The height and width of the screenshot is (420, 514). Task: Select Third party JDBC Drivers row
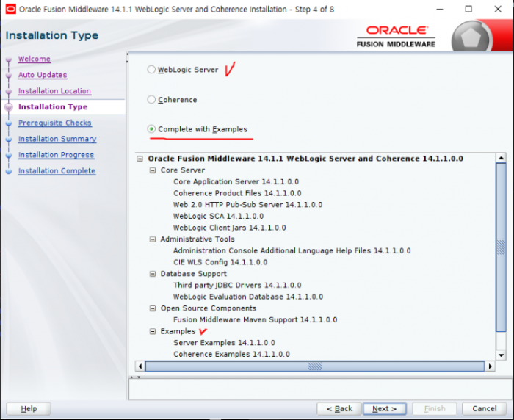[237, 285]
